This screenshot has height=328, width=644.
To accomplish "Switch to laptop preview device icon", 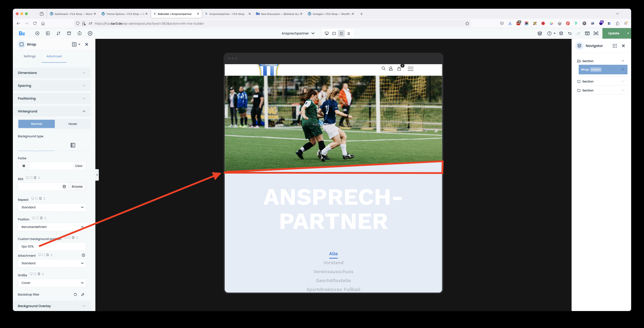I will 334,33.
